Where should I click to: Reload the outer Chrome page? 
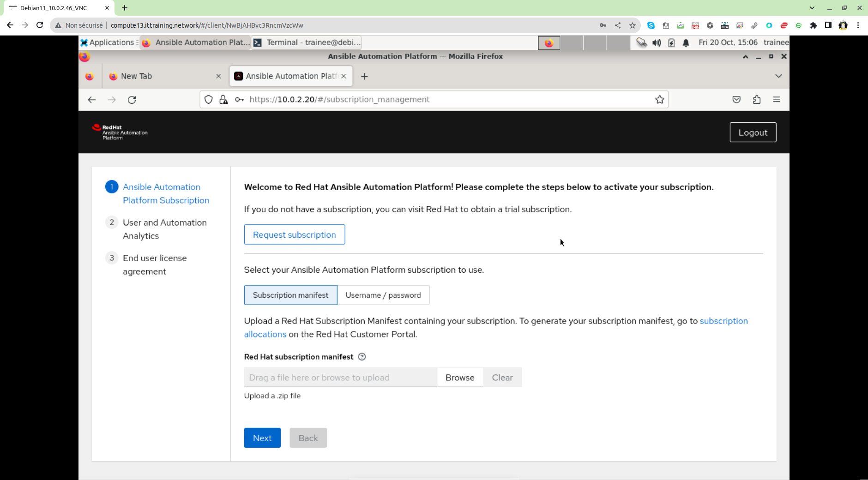coord(40,25)
